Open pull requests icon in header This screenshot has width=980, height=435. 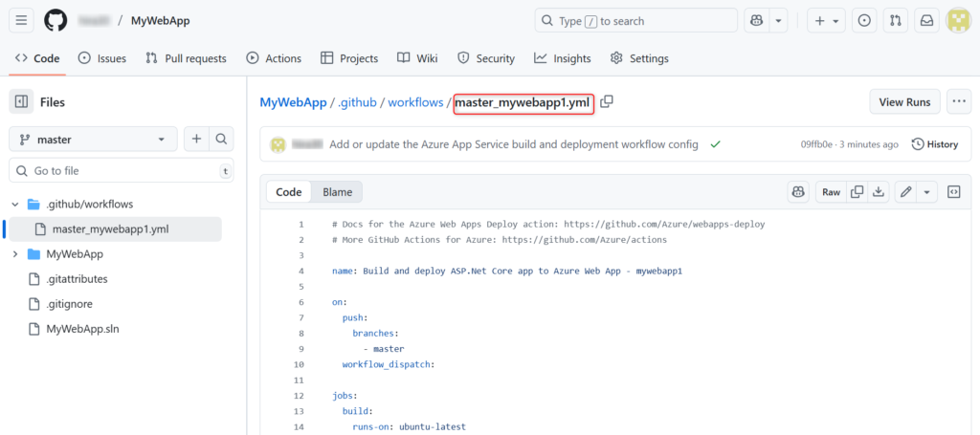click(x=896, y=21)
